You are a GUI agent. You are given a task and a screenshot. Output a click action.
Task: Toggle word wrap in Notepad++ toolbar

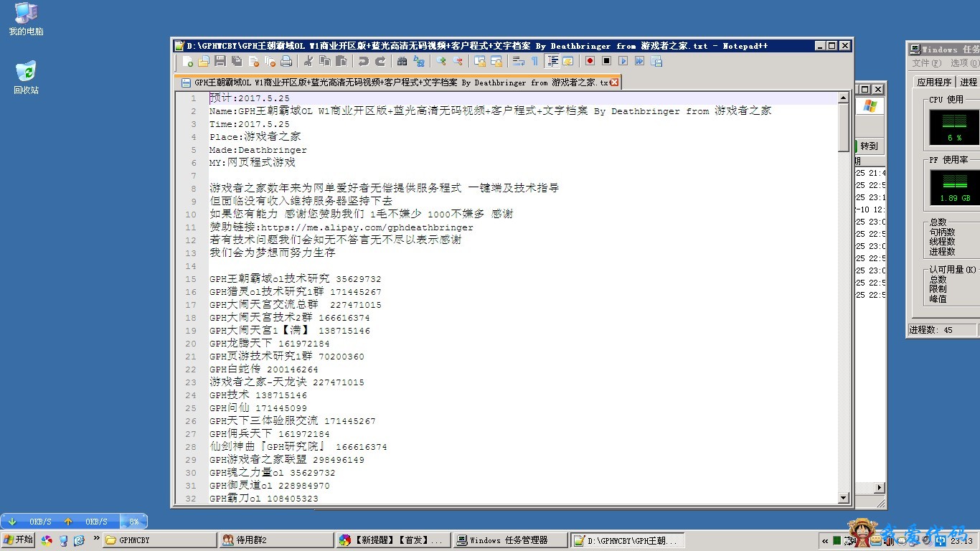(518, 62)
